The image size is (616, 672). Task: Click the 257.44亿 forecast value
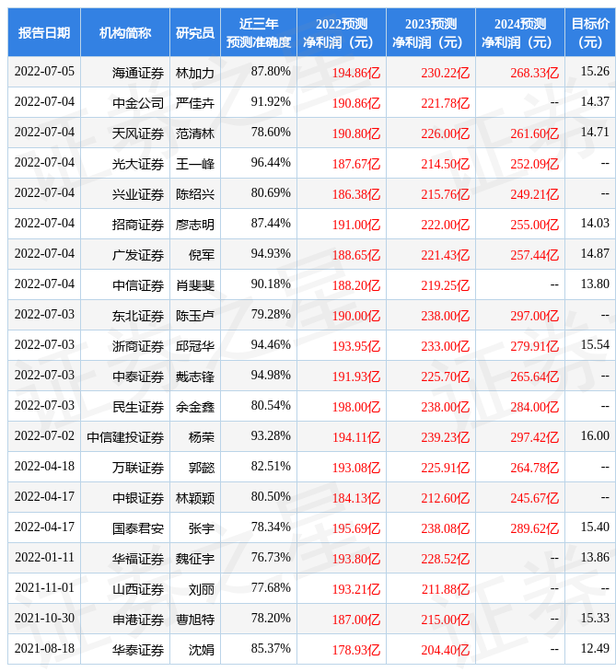pyautogui.click(x=535, y=255)
